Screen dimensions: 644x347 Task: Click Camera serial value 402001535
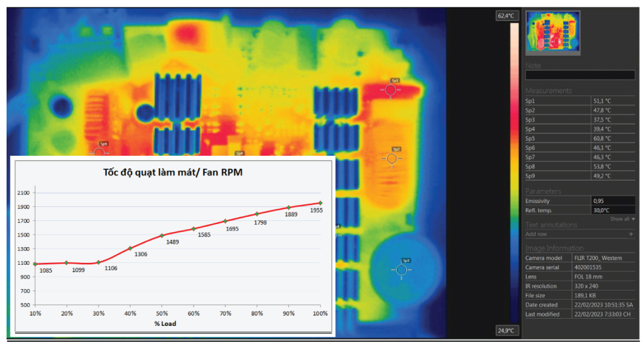pos(587,267)
